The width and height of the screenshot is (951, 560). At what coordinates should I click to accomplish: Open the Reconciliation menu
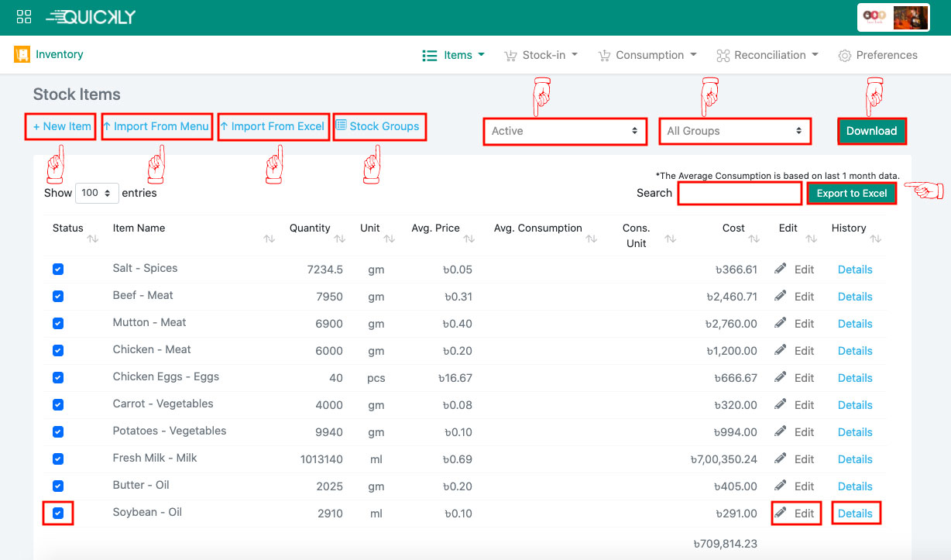767,55
